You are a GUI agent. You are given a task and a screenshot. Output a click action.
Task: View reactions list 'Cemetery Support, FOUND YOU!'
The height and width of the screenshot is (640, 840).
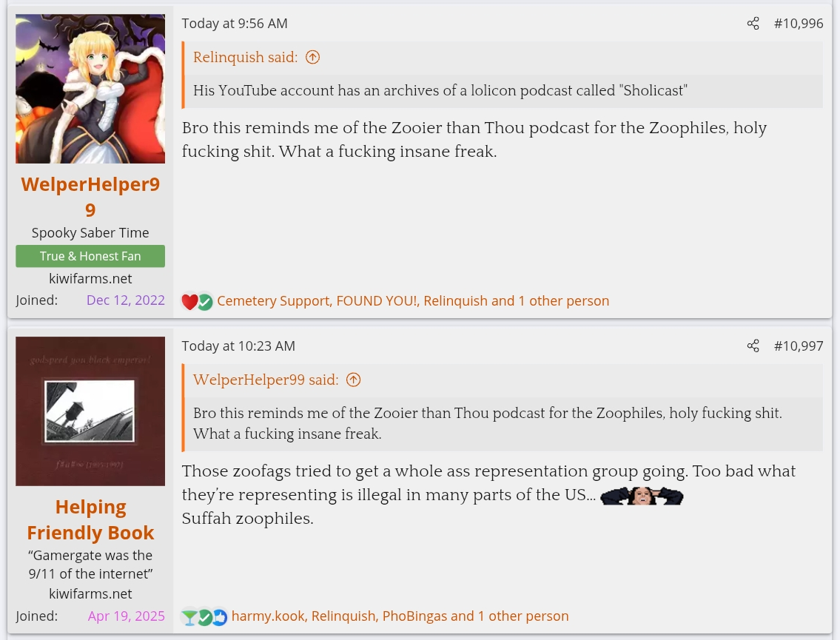tap(413, 301)
